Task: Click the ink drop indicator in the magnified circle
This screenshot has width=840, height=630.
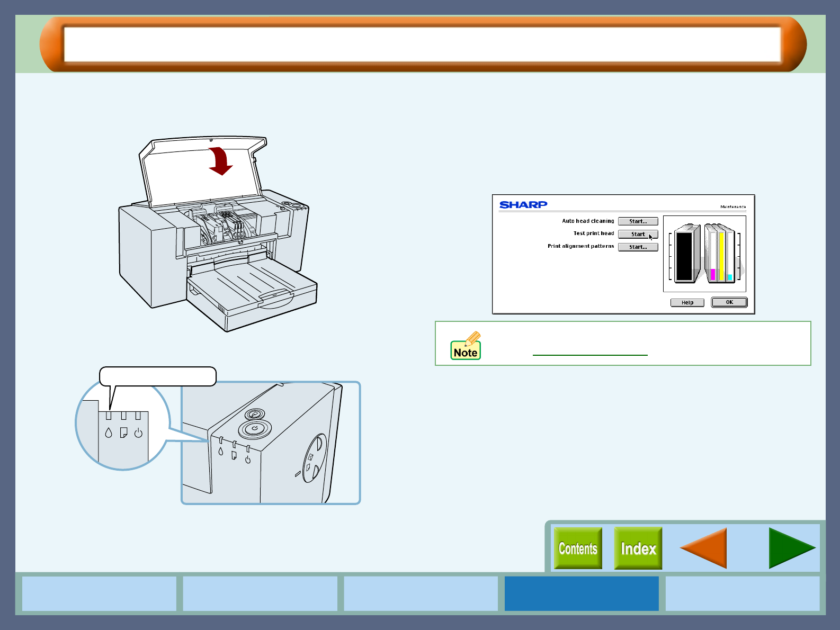Action: [109, 433]
